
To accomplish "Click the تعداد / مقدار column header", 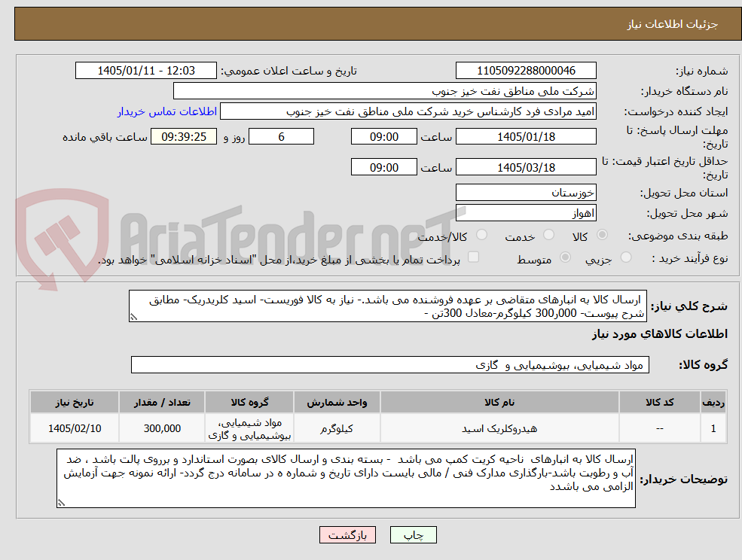I will coord(162,402).
